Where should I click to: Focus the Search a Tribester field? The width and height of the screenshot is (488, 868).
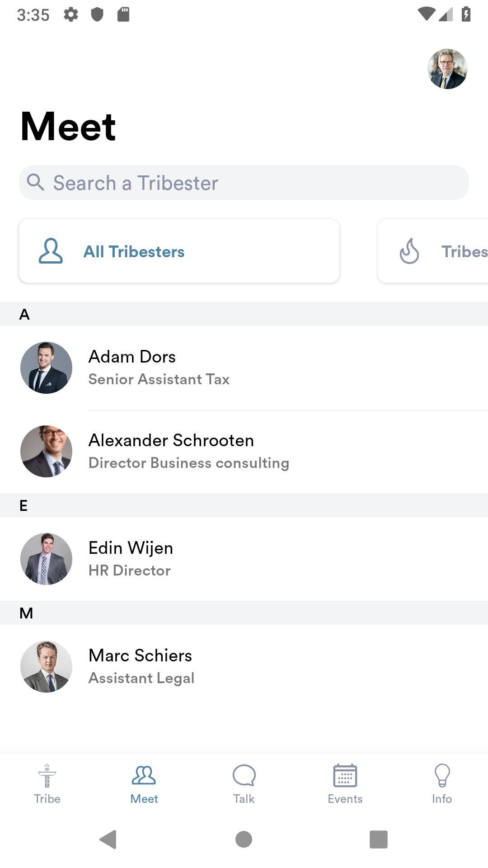tap(244, 182)
